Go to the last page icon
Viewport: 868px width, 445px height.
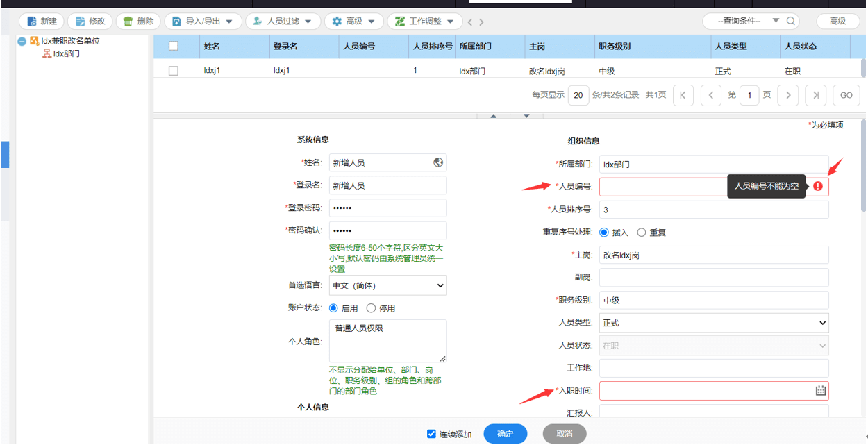pyautogui.click(x=816, y=95)
